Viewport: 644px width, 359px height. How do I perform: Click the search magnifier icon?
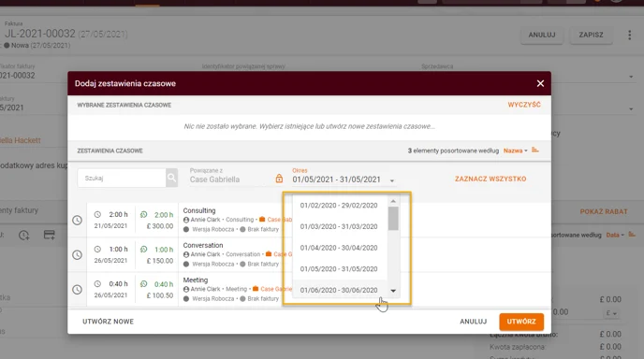(x=171, y=178)
